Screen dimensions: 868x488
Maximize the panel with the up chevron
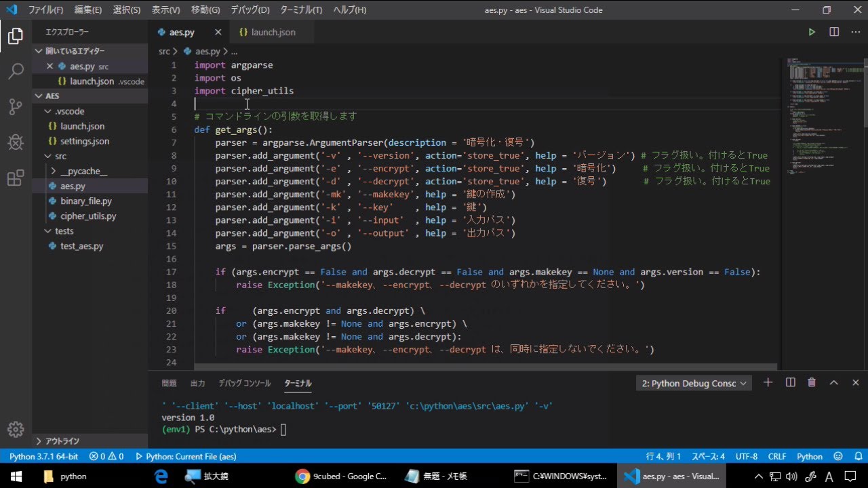pyautogui.click(x=834, y=383)
